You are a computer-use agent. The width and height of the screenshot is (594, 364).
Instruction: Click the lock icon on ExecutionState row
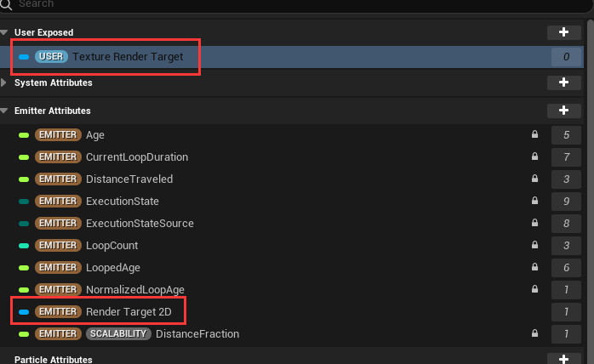pos(534,201)
